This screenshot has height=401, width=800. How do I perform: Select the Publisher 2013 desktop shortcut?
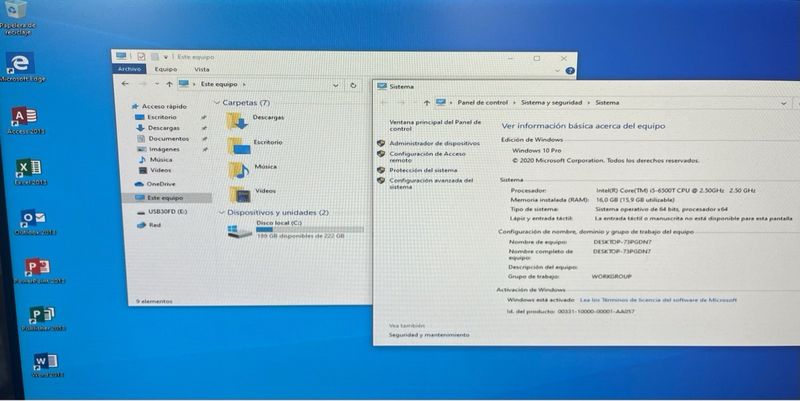pos(43,318)
